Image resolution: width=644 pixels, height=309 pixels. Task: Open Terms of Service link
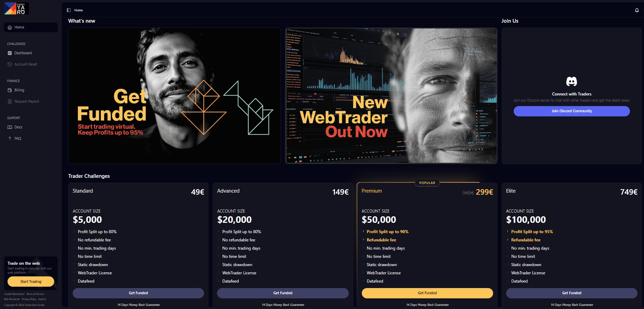(x=35, y=294)
